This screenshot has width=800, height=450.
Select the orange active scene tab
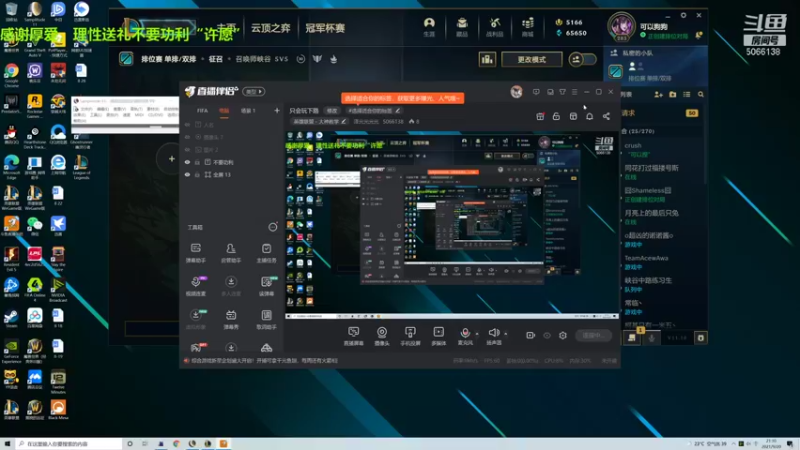pyautogui.click(x=224, y=110)
